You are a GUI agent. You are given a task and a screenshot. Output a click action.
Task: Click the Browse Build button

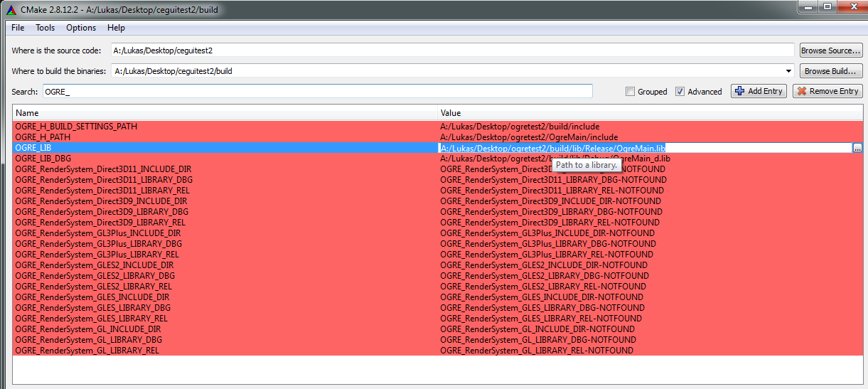tap(830, 71)
